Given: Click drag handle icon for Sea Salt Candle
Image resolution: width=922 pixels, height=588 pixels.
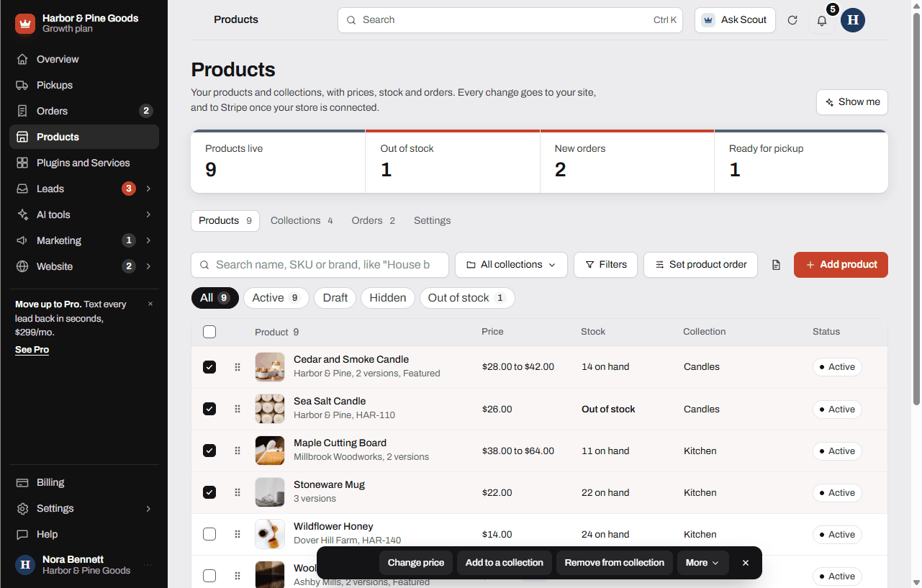Looking at the screenshot, I should (238, 410).
